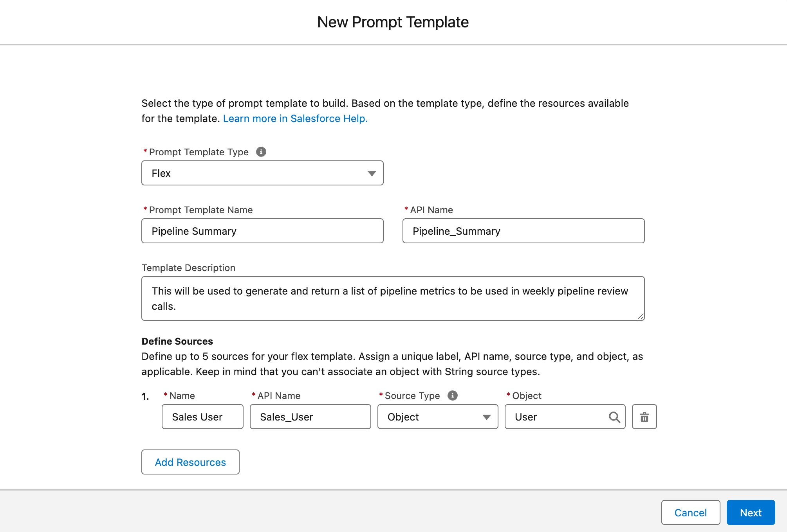Click the Prompt Template Type info icon
The width and height of the screenshot is (787, 532).
pyautogui.click(x=261, y=152)
